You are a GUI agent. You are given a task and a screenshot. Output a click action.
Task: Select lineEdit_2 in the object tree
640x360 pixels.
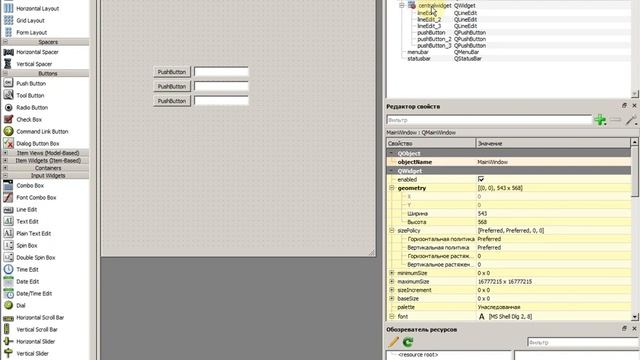click(x=429, y=19)
